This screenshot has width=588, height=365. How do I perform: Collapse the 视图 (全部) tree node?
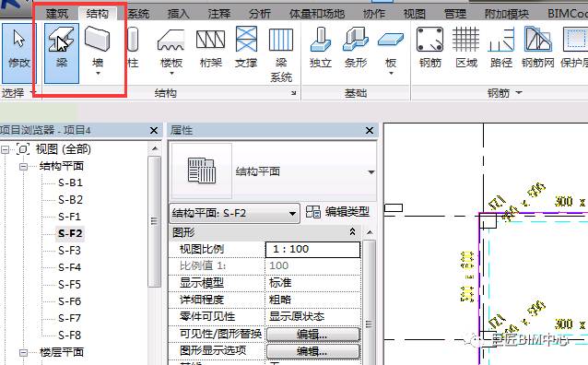pos(5,149)
